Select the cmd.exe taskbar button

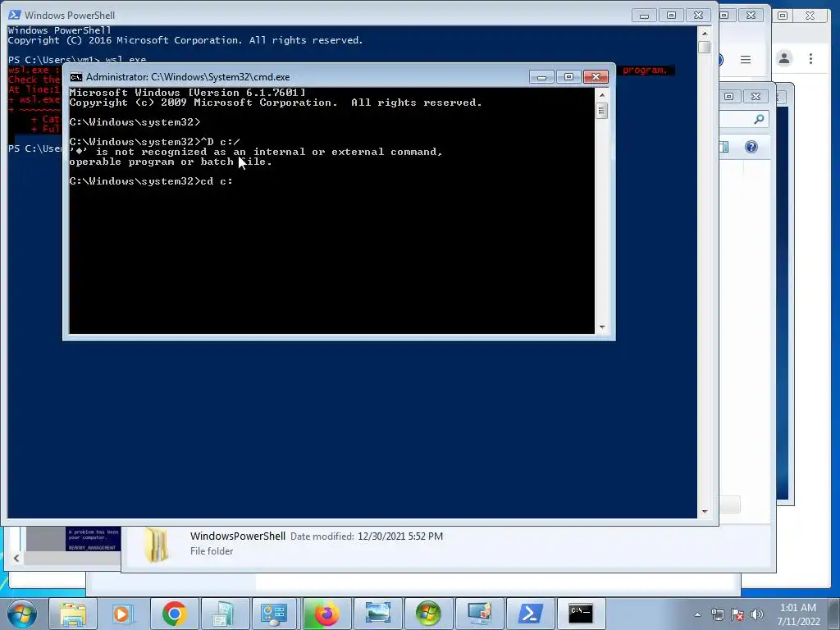click(x=581, y=614)
